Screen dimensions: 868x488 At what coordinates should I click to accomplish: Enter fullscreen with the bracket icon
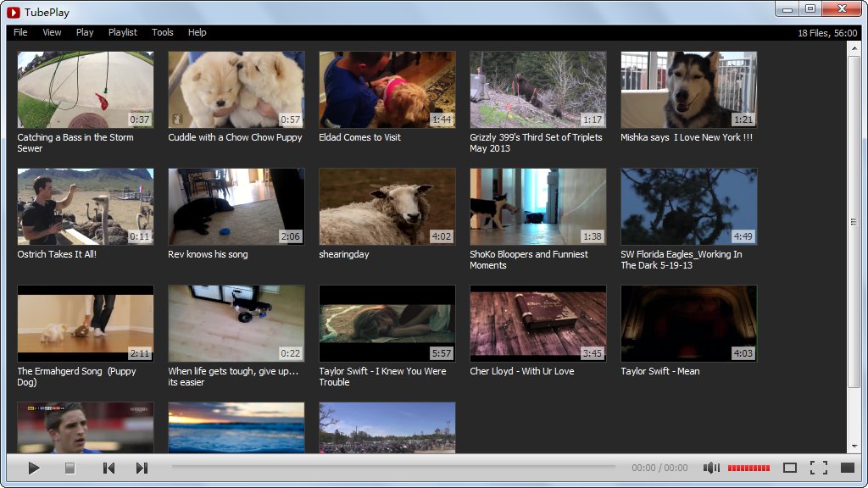coord(819,468)
